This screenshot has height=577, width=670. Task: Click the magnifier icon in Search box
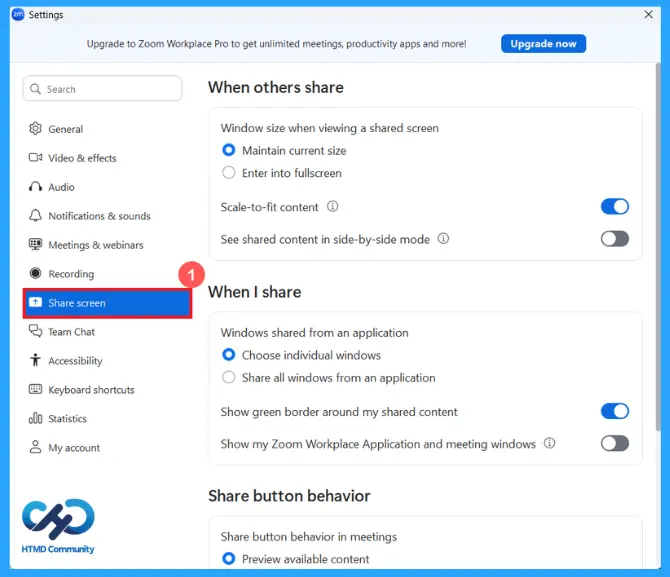(x=35, y=89)
